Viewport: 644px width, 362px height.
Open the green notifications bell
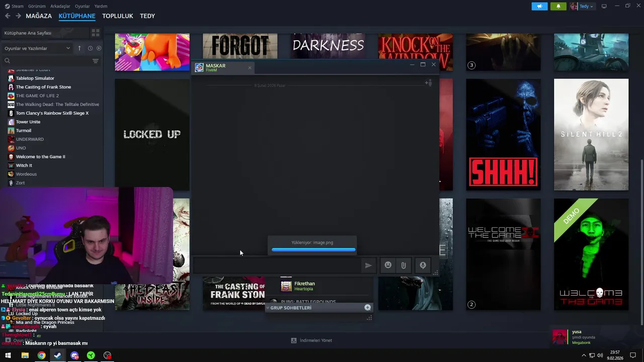(558, 6)
